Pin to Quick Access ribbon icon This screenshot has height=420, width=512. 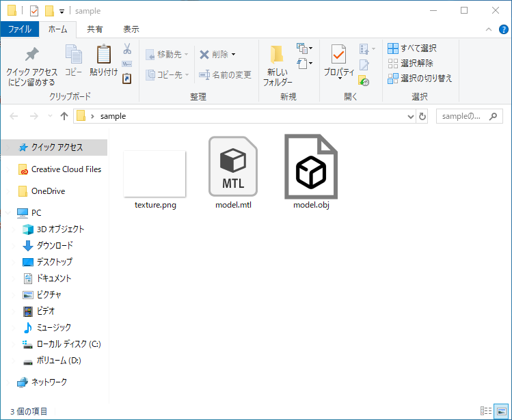[31, 54]
